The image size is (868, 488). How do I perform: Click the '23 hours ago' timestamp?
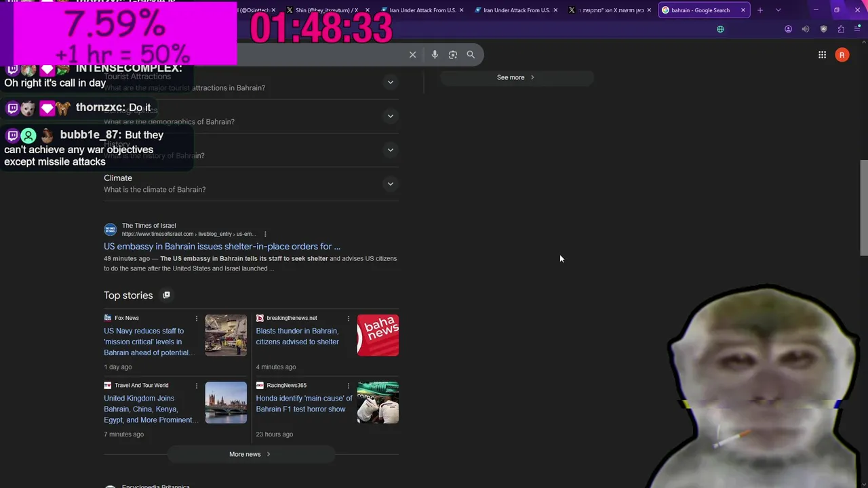click(275, 434)
